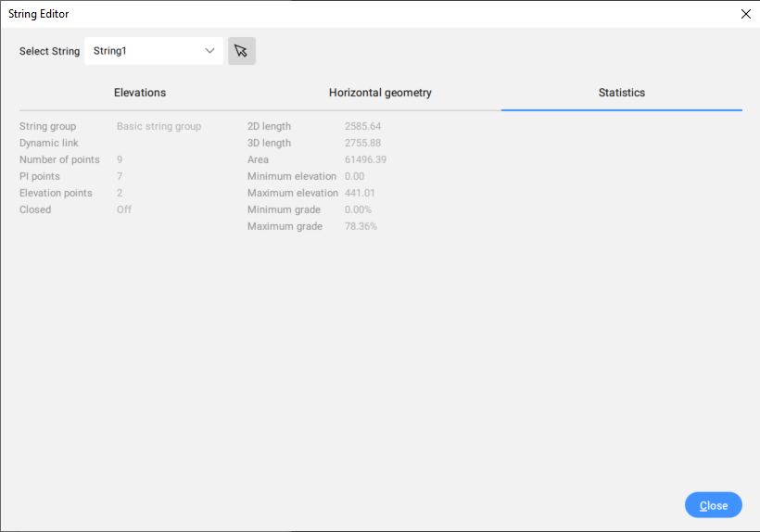Click the pick string from drawing cursor icon

click(241, 51)
